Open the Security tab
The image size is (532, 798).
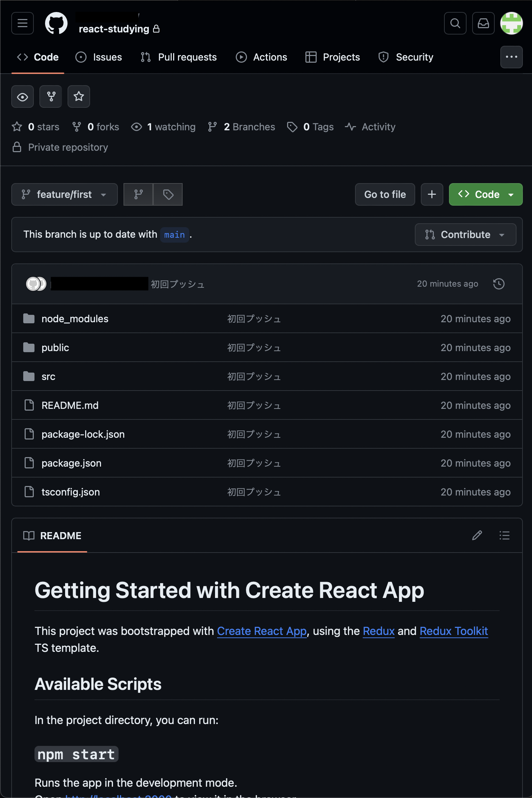tap(406, 57)
